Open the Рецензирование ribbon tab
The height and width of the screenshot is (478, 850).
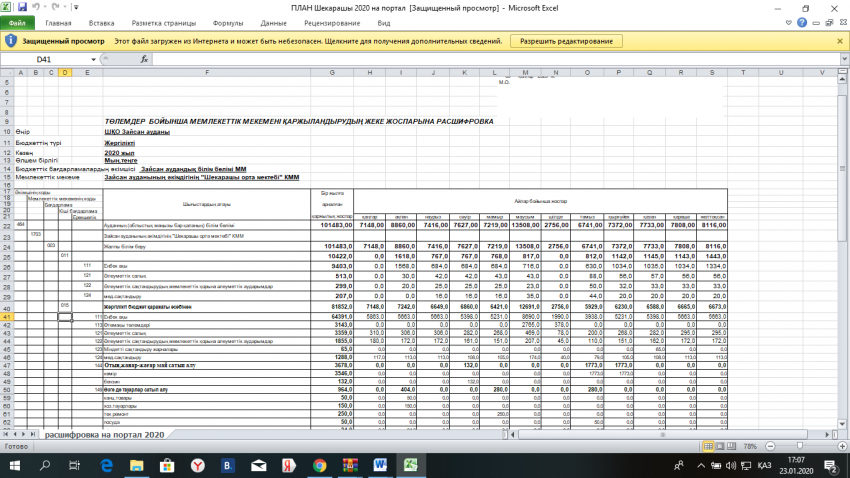(332, 23)
